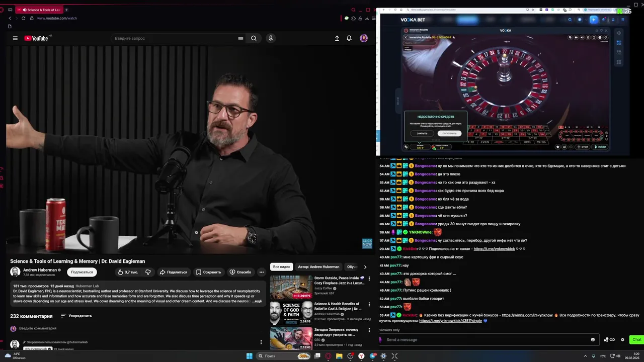Open Telegram from the taskbar
Screen dimensions: 644x362
tap(372, 356)
